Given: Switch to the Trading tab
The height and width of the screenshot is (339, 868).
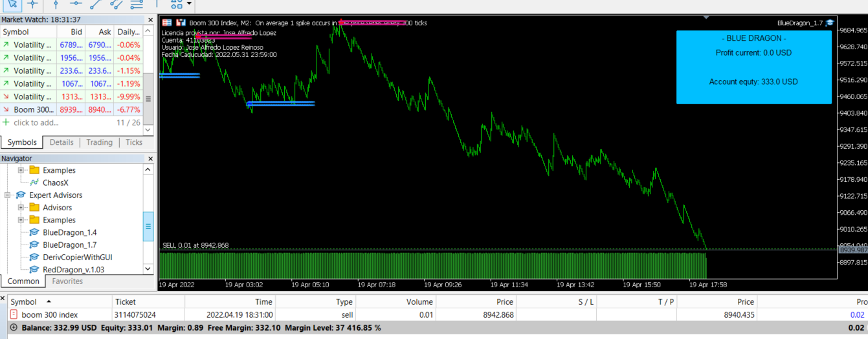Looking at the screenshot, I should [99, 142].
